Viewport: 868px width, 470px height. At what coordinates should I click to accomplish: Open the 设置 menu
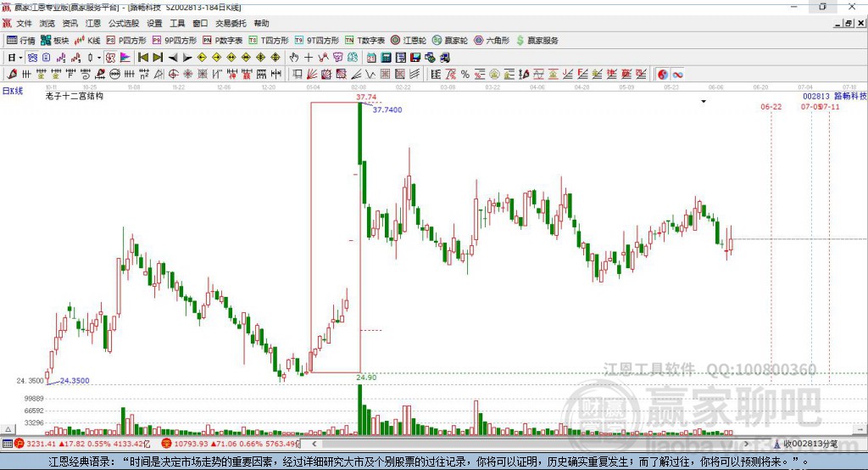tap(154, 23)
